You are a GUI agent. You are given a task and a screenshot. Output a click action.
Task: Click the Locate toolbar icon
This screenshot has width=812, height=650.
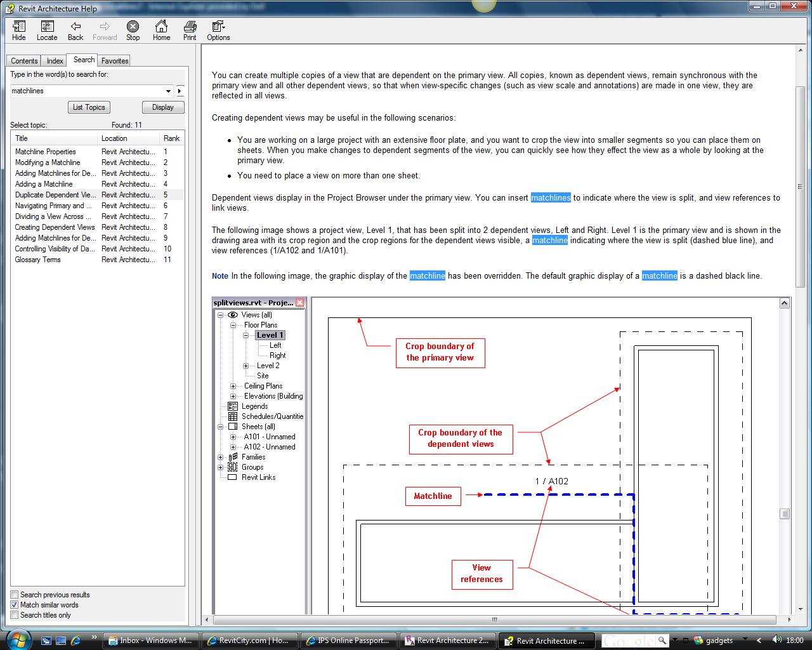47,30
